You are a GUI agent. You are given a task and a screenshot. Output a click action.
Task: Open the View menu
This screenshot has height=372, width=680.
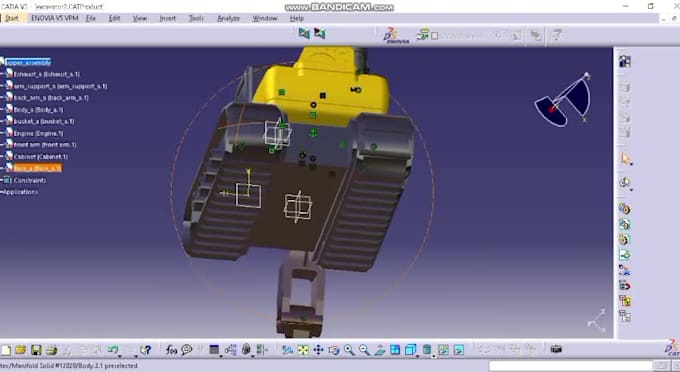click(x=140, y=18)
